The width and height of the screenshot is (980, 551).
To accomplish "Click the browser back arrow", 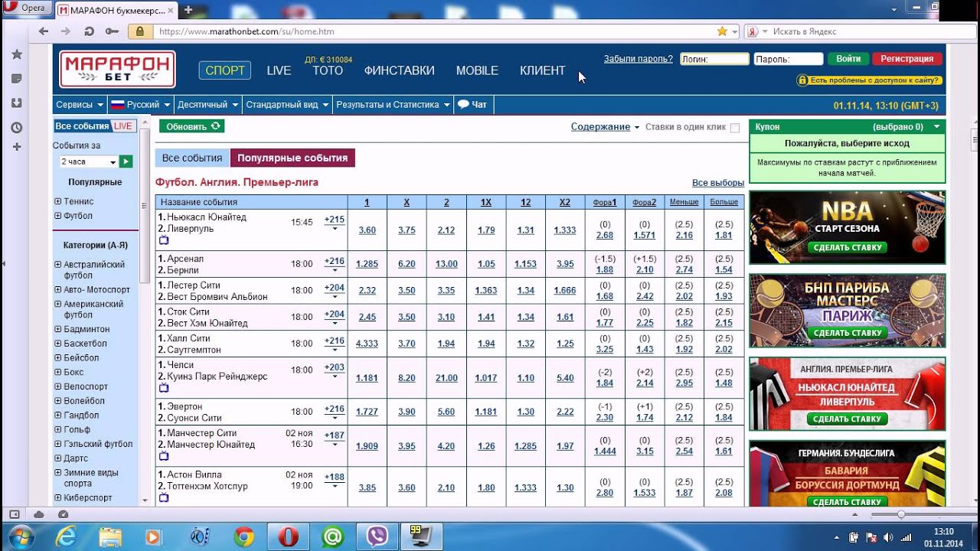I will click(44, 31).
